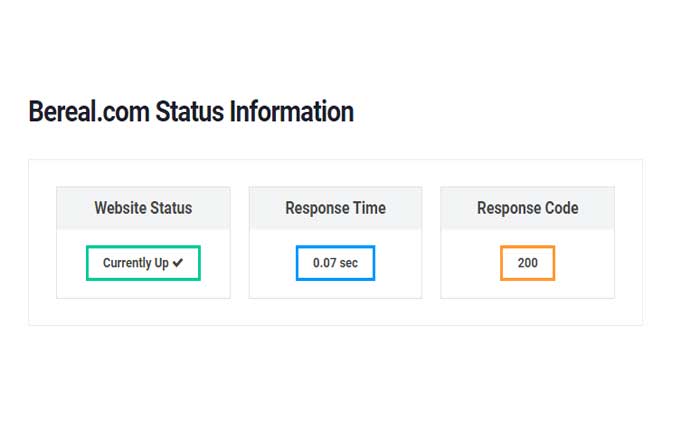Click the blue 0.07 sec badge

pos(335,263)
